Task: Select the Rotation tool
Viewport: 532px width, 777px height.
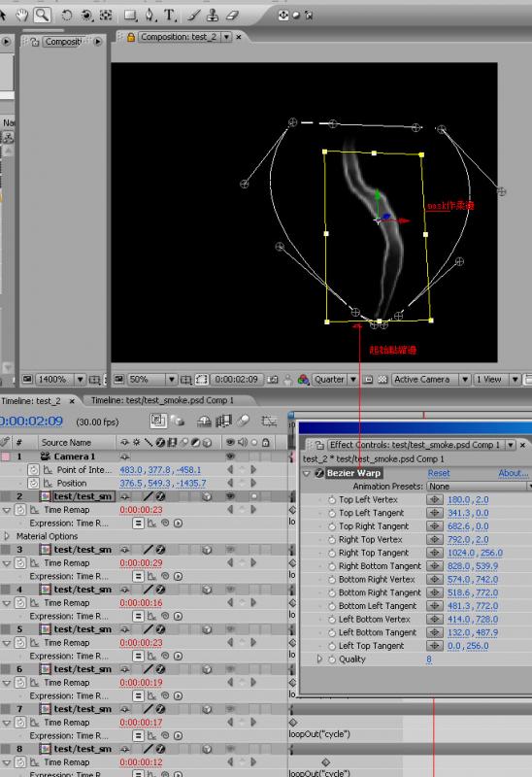Action: (66, 16)
